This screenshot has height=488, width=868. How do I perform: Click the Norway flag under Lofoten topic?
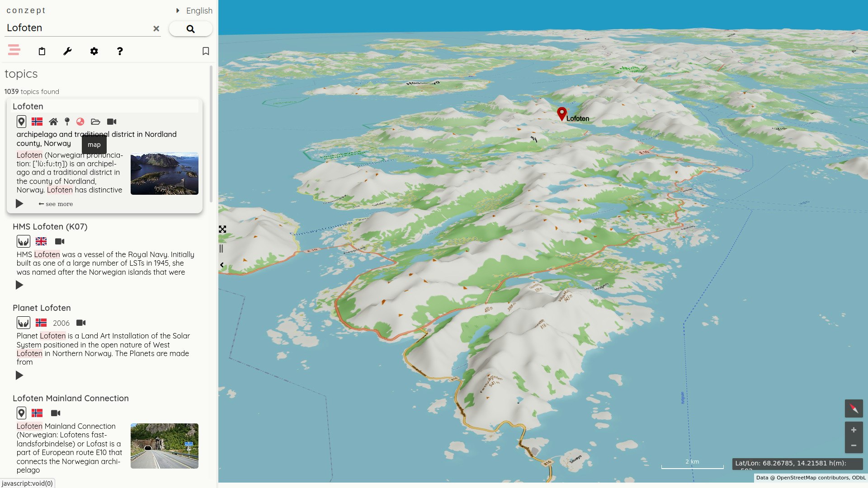pyautogui.click(x=37, y=122)
